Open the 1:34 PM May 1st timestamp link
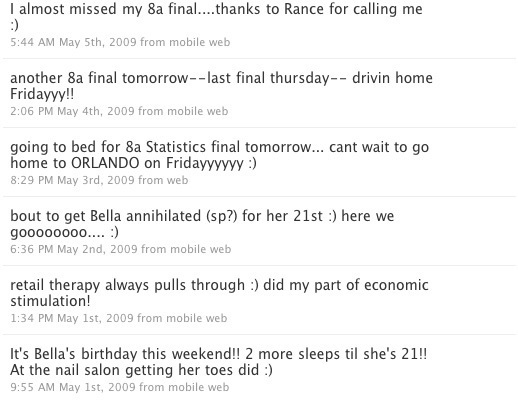 point(72,318)
